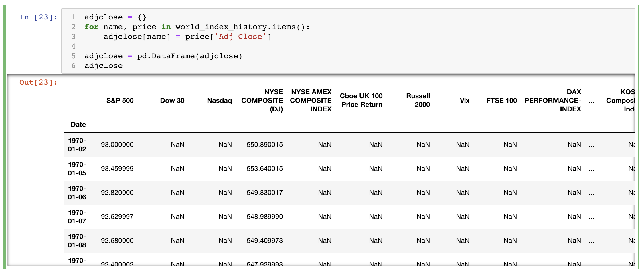Click the 1970-01-07 row label
Image resolution: width=644 pixels, height=272 pixels.
coord(77,217)
